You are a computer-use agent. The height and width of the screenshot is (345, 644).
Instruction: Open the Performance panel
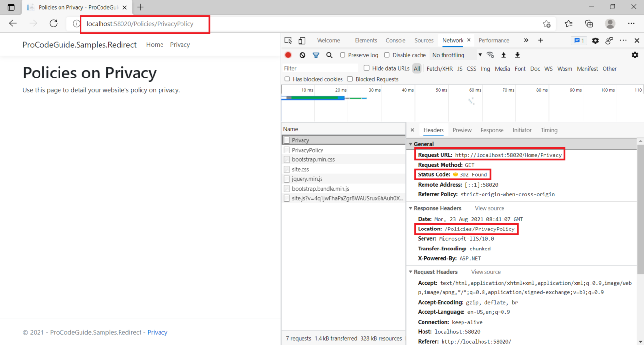tap(494, 40)
